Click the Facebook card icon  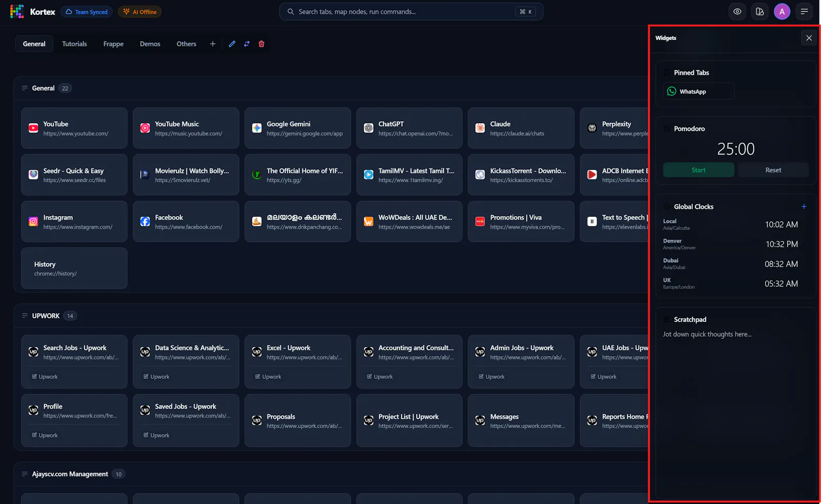click(145, 222)
